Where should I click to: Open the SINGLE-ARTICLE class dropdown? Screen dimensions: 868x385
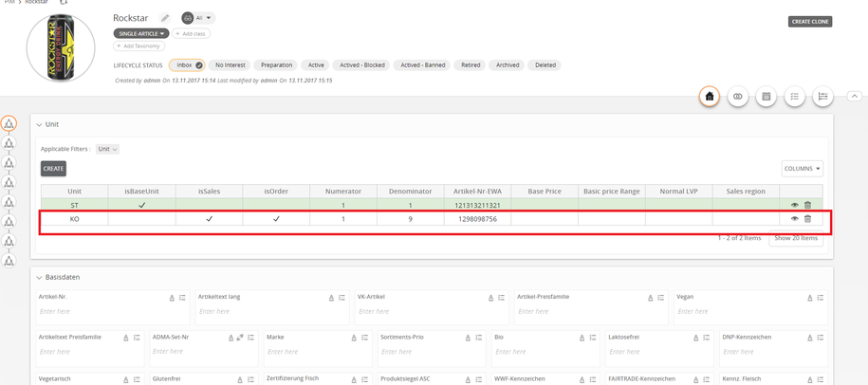point(141,34)
